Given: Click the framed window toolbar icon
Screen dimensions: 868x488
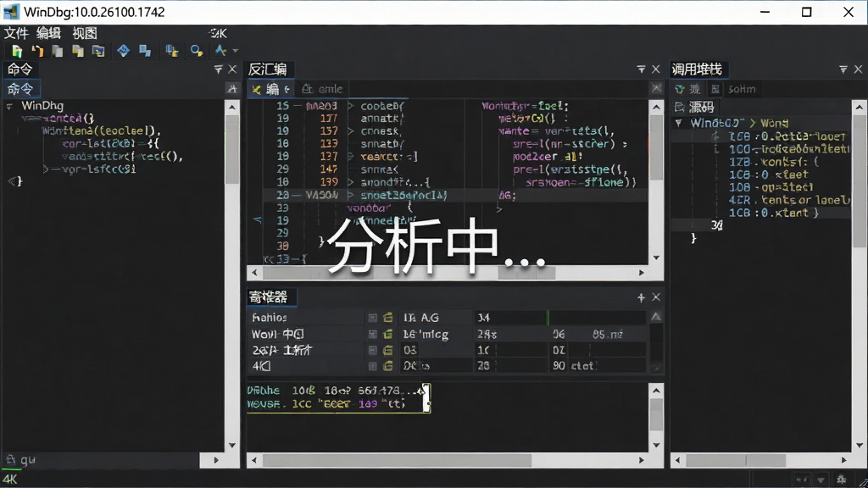Looking at the screenshot, I should click(x=98, y=51).
